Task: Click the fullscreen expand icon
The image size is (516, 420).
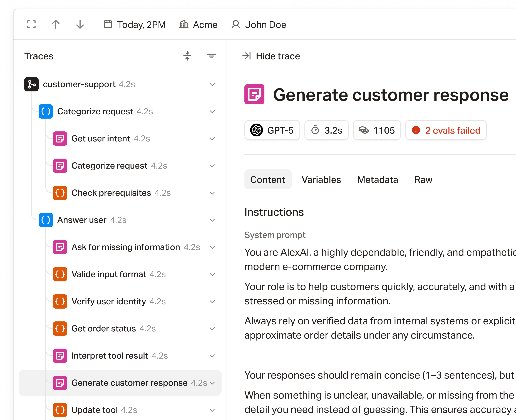Action: (31, 24)
